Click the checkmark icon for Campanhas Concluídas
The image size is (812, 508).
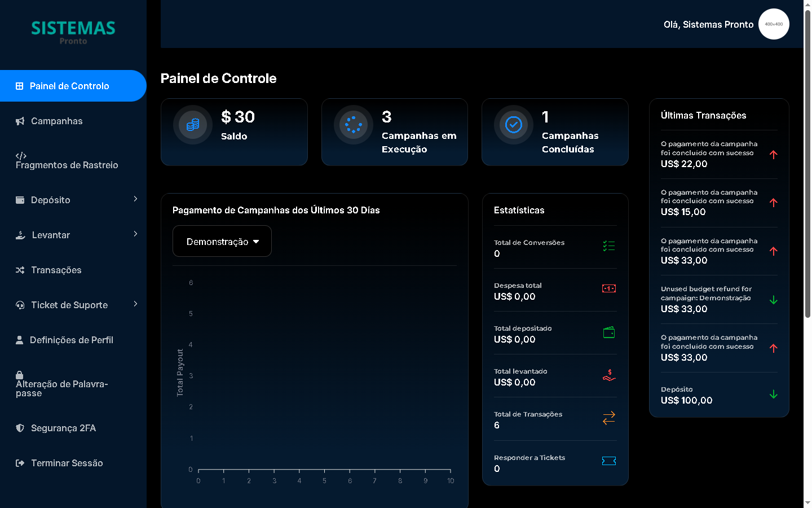tap(514, 125)
